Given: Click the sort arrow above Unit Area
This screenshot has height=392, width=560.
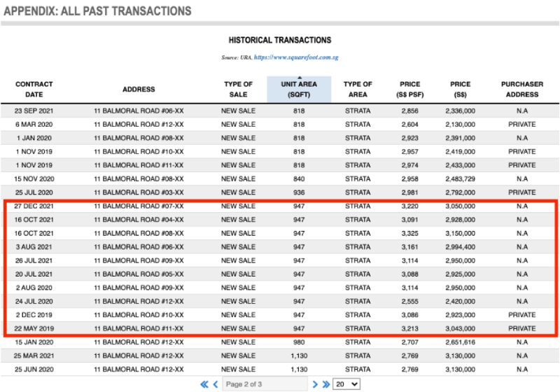Looking at the screenshot, I should 299,78.
